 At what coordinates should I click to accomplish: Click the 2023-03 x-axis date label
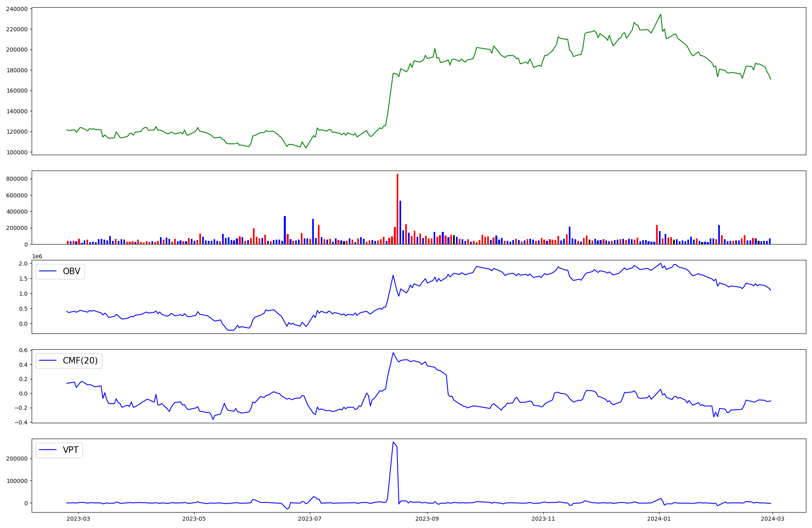click(x=78, y=519)
